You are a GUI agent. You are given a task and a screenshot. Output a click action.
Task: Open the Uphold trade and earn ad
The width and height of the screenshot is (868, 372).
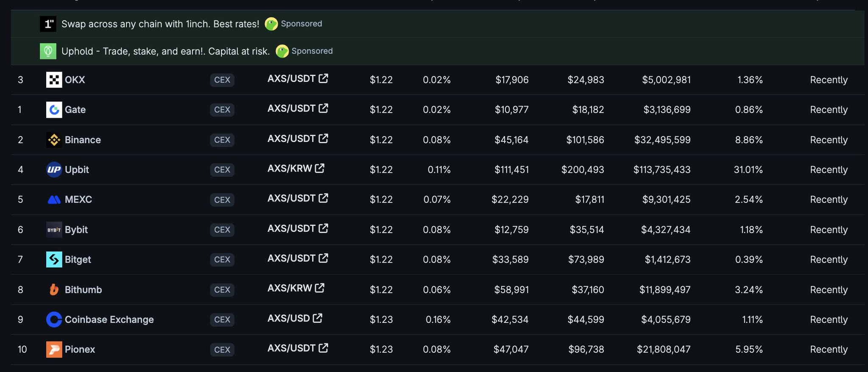click(165, 51)
